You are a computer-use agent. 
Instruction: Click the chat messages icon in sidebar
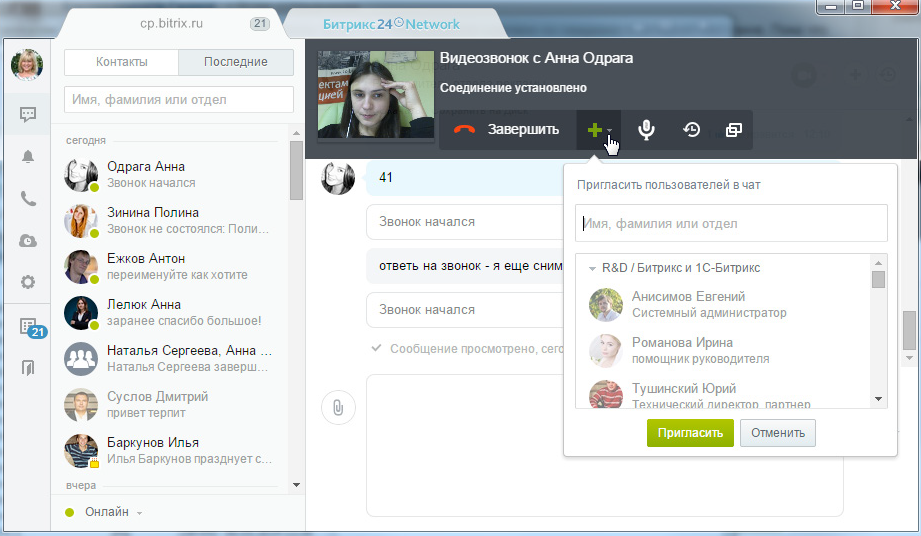click(28, 114)
